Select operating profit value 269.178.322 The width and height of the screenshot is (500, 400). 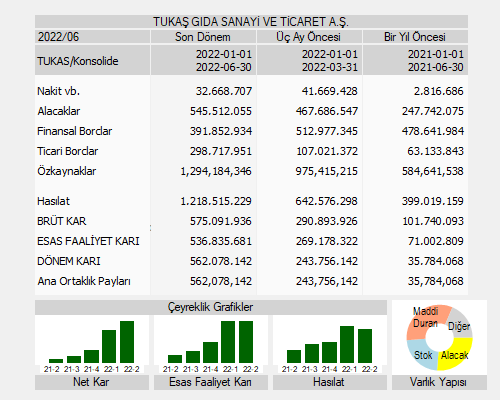point(327,241)
